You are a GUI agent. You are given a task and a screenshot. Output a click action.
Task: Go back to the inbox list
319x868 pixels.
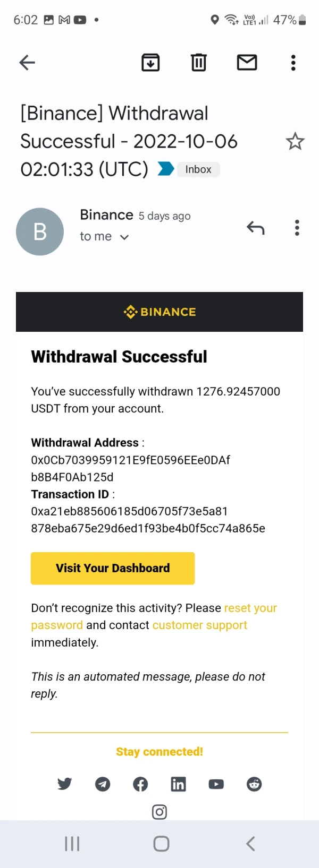click(27, 63)
